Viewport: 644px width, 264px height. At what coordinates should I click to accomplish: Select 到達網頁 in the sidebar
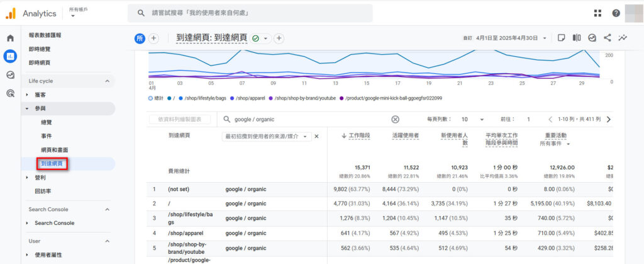[x=52, y=164]
